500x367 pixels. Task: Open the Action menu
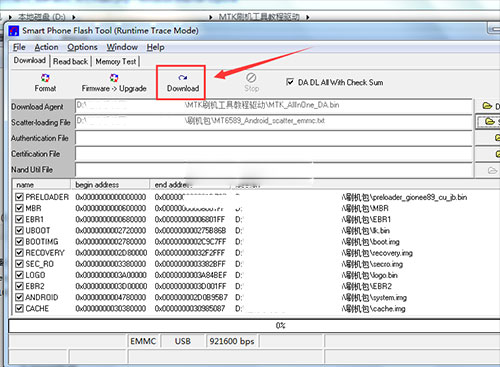[46, 47]
